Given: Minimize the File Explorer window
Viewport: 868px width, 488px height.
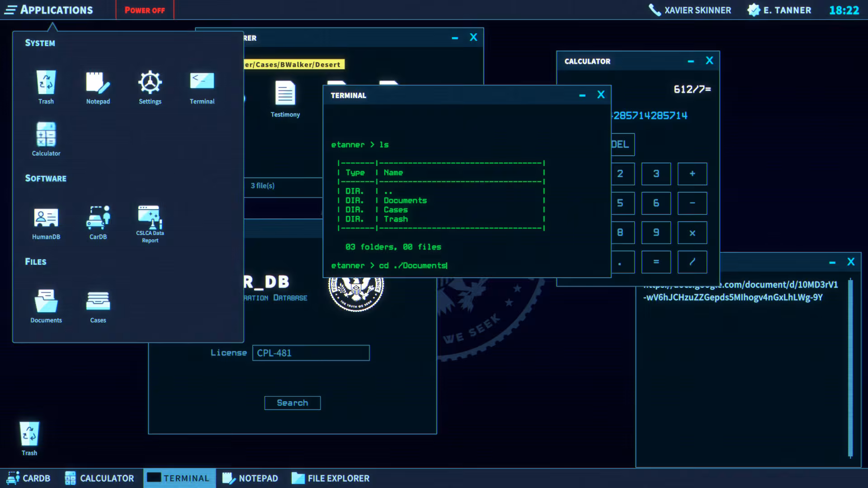Looking at the screenshot, I should 455,38.
